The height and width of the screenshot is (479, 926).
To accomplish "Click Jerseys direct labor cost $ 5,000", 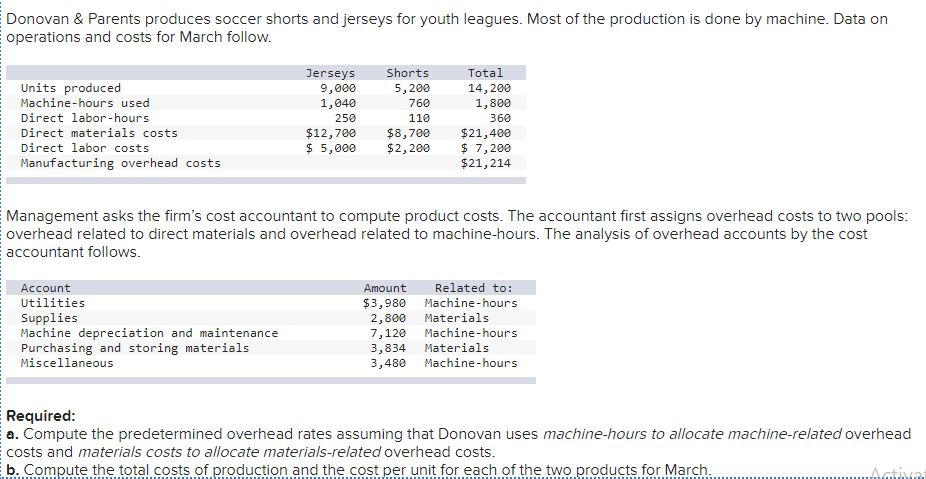I will (x=331, y=148).
